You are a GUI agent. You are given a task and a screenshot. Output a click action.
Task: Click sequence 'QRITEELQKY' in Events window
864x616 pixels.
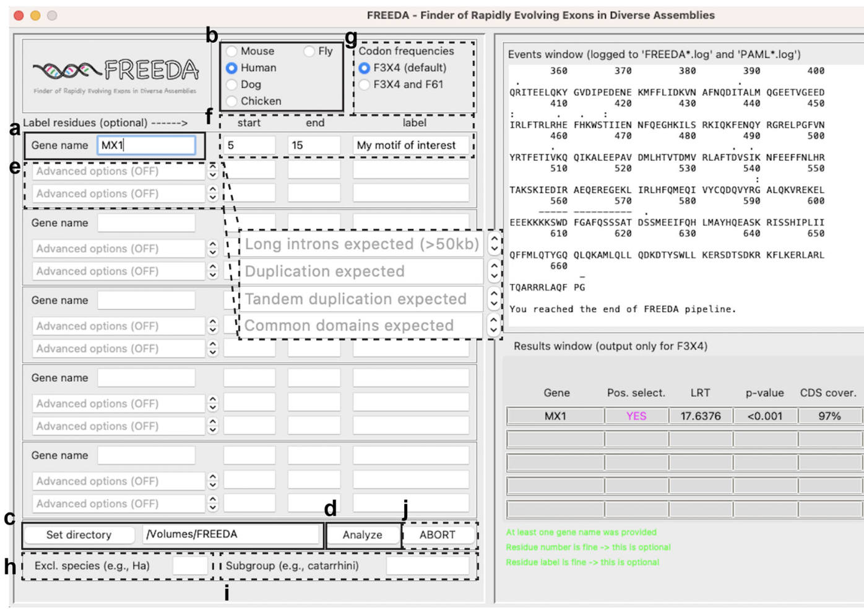(538, 92)
